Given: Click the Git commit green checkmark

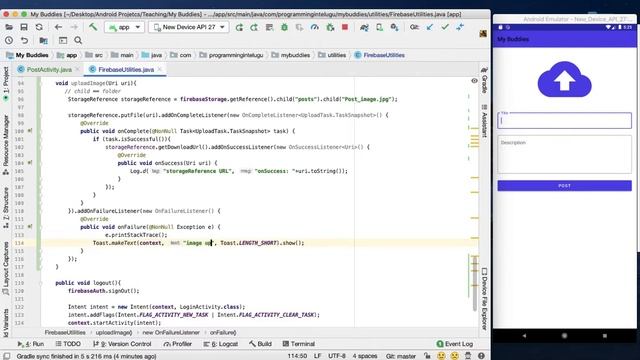Looking at the screenshot, I should click(445, 27).
